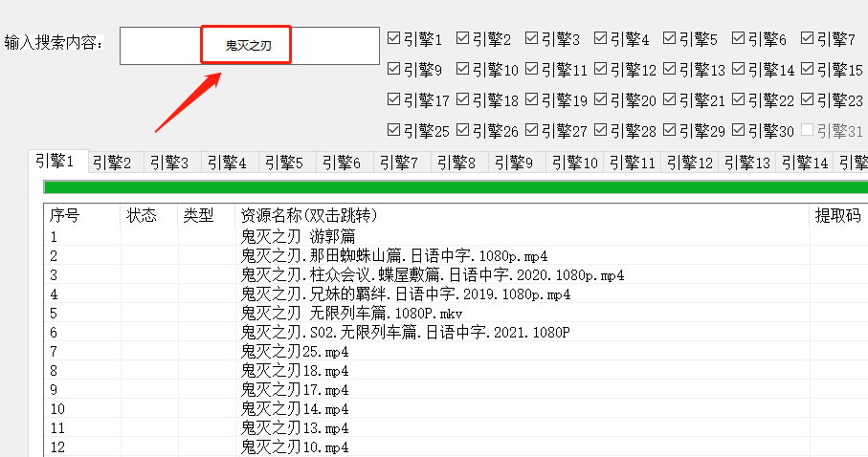Open the 引擎3 tab
The height and width of the screenshot is (457, 868).
(172, 163)
